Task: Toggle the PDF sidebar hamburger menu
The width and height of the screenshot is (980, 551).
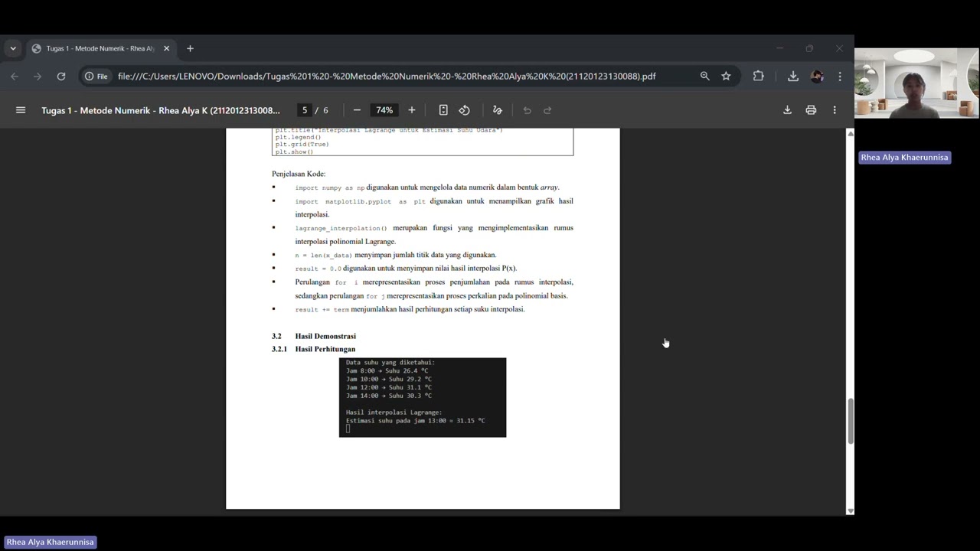Action: [x=21, y=110]
